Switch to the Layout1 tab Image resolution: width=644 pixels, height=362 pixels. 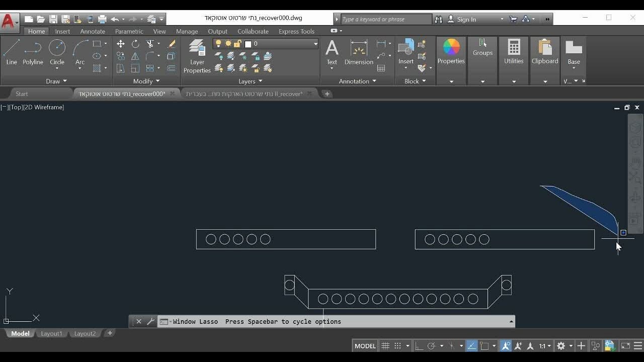tap(51, 333)
